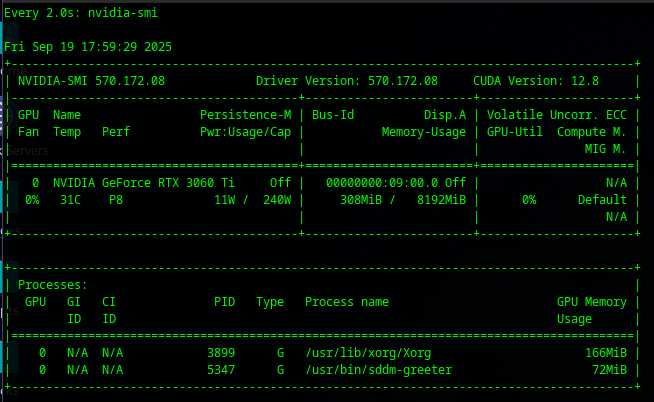The width and height of the screenshot is (654, 402).
Task: Click the total memory value '8192MiB'
Action: 442,200
